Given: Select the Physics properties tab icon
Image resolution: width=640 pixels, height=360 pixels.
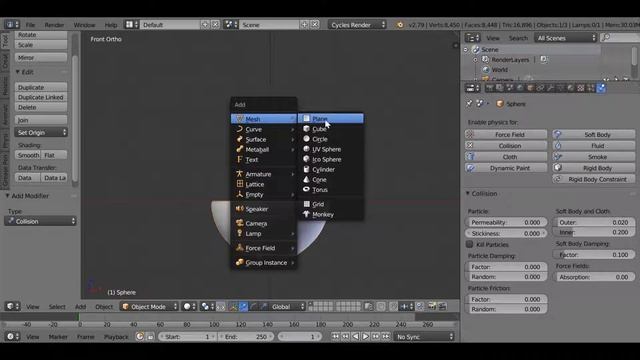Looking at the screenshot, I should 601,88.
